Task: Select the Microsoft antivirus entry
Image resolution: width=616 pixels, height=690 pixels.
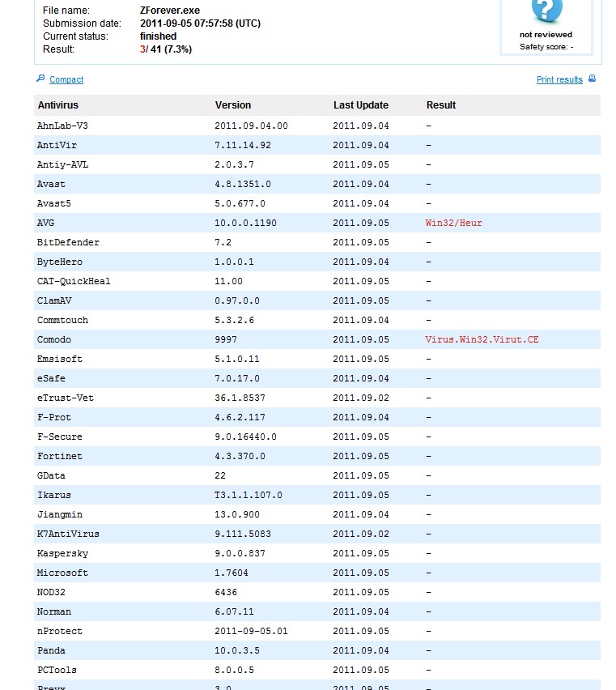Action: coord(65,573)
